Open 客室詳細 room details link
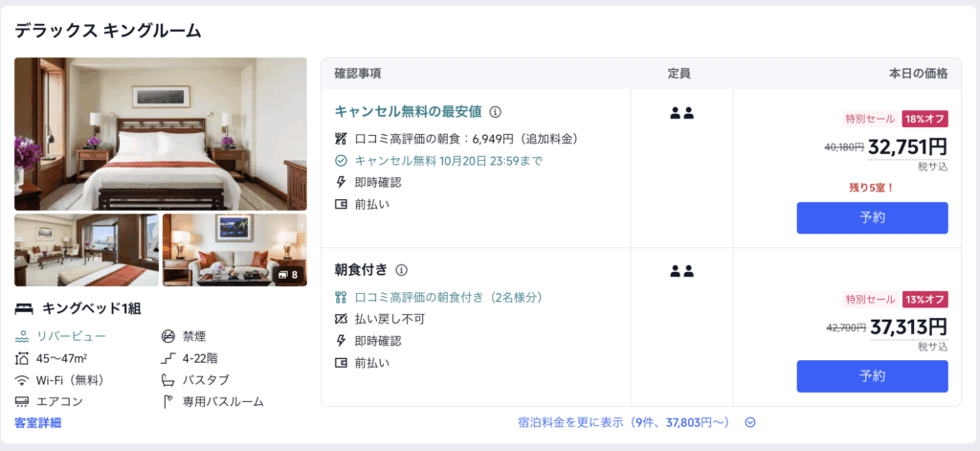Screen dimensions: 980x451 (x=38, y=422)
